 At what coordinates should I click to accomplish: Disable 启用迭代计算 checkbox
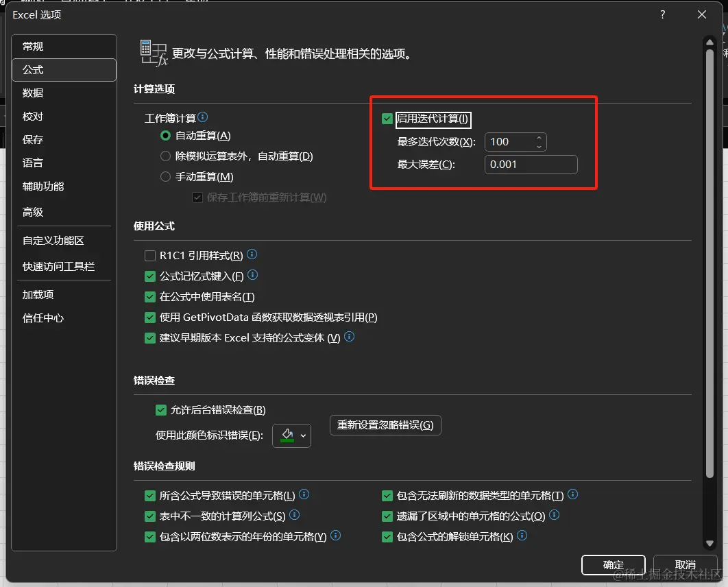pos(387,119)
